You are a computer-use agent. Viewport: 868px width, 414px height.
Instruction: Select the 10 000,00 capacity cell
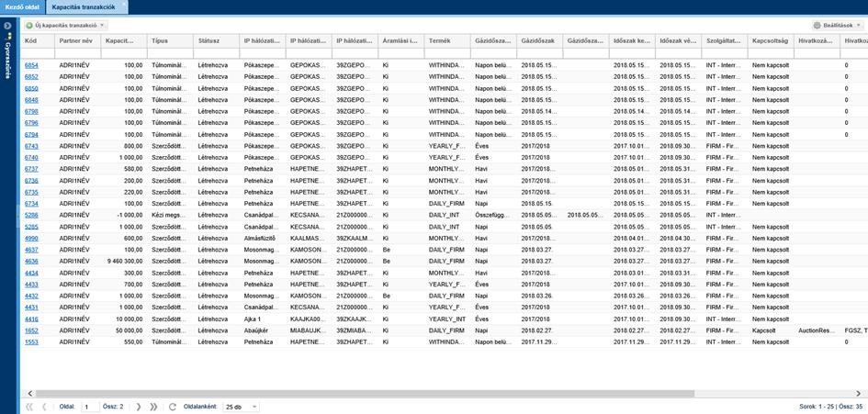click(125, 319)
